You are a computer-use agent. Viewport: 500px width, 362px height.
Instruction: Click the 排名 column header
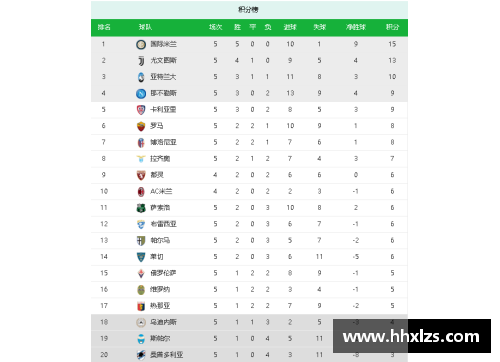coord(104,27)
